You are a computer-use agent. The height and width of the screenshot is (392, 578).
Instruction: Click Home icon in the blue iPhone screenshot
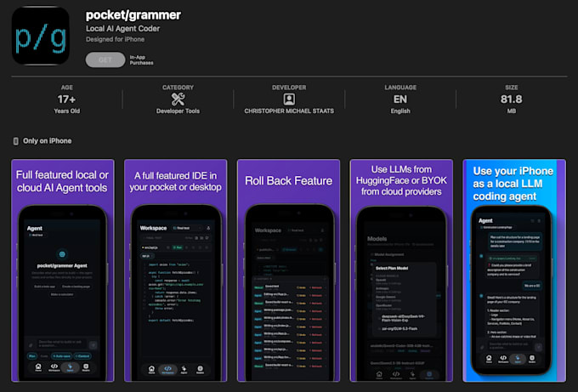click(489, 359)
